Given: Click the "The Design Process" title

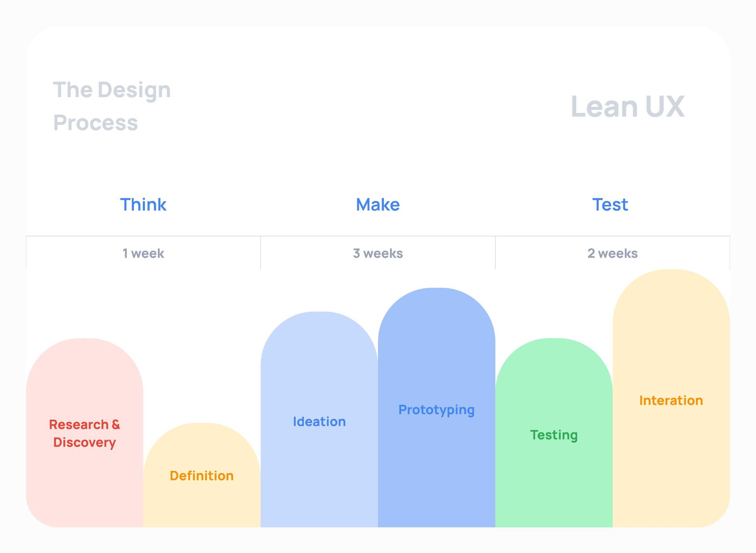Looking at the screenshot, I should (x=112, y=106).
